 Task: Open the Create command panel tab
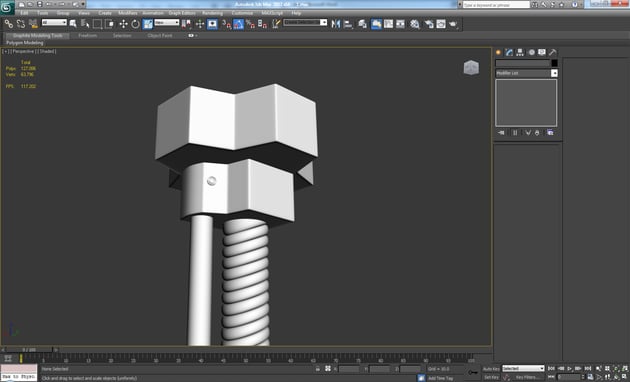pyautogui.click(x=498, y=52)
